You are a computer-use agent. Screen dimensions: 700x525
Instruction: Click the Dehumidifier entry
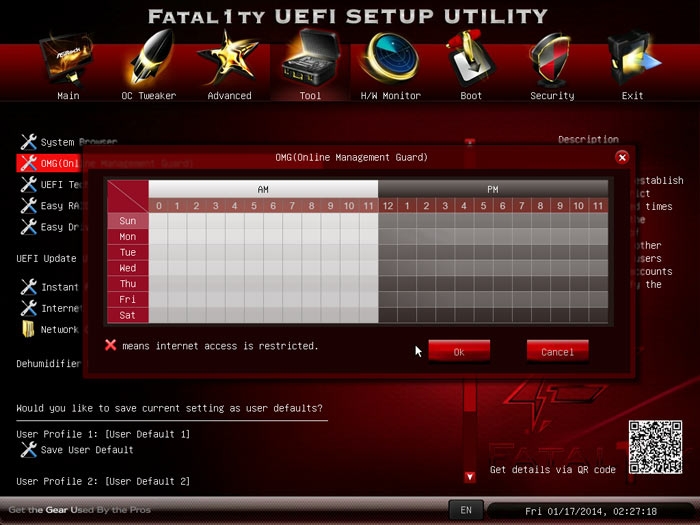click(49, 363)
